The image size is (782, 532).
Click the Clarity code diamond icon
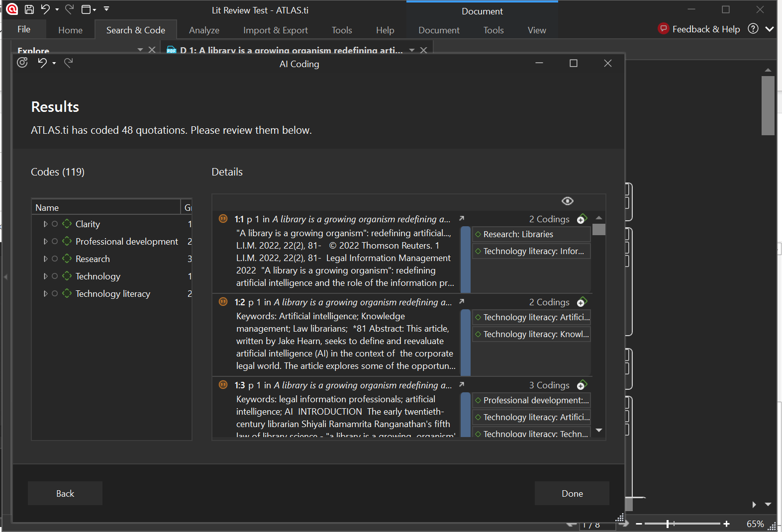point(67,224)
